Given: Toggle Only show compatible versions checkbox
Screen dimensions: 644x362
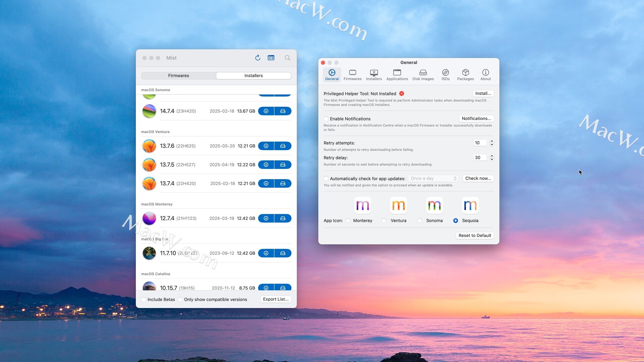Looking at the screenshot, I should (180, 299).
